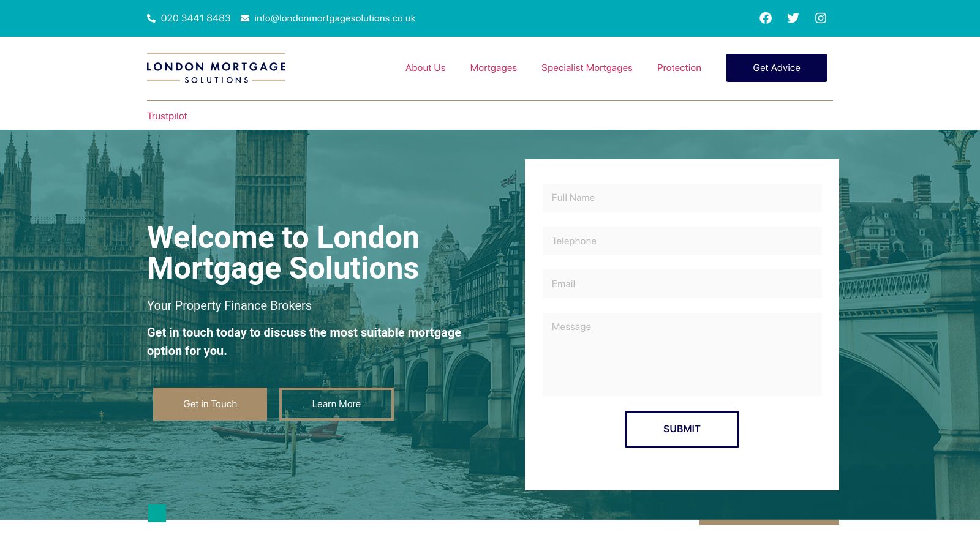
Task: Call the 020 3441 8483 number link
Action: tap(195, 18)
